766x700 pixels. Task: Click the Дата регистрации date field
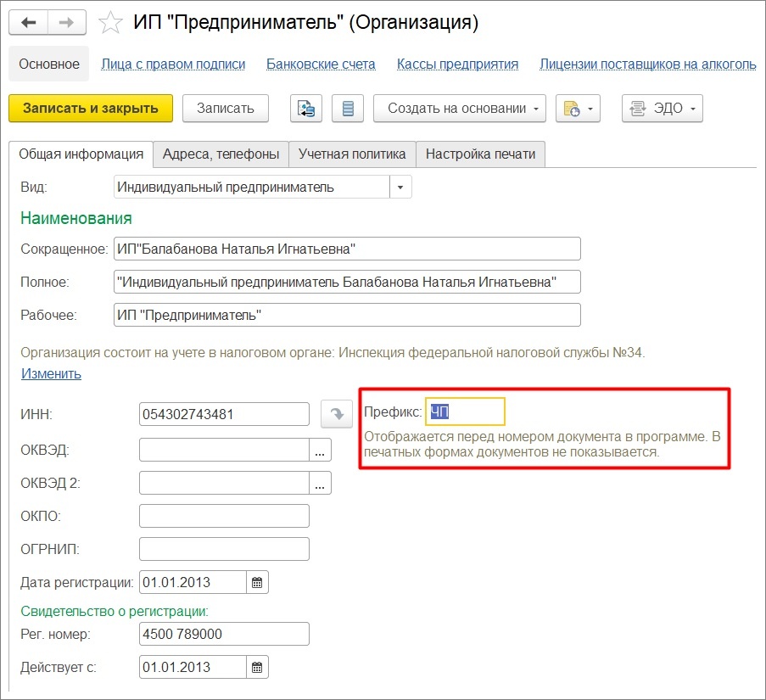click(x=193, y=582)
